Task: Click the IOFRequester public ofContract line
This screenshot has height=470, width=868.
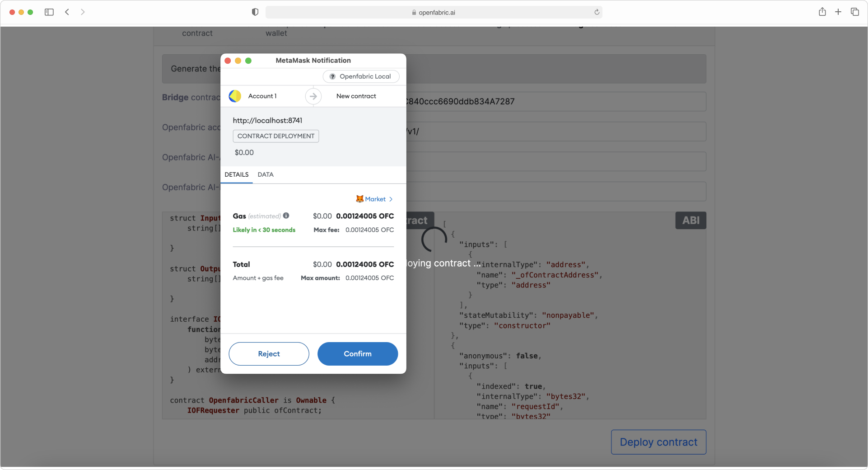Action: click(x=254, y=410)
